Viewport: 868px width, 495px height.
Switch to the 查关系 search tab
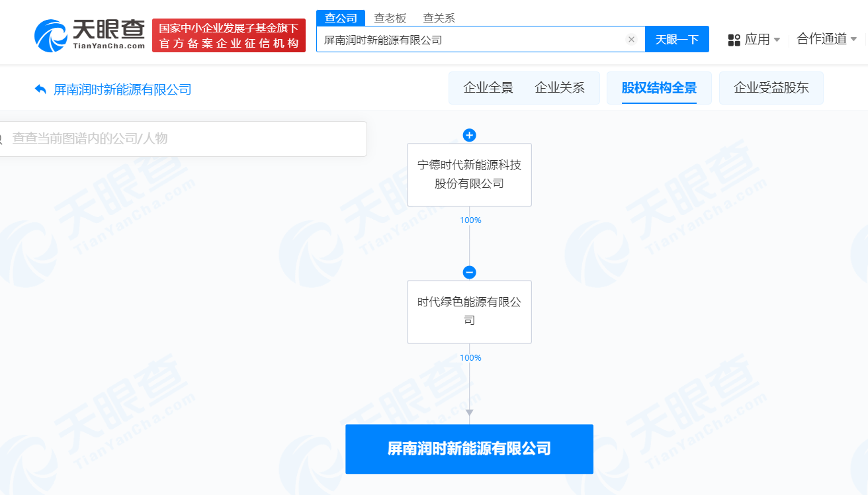point(439,18)
